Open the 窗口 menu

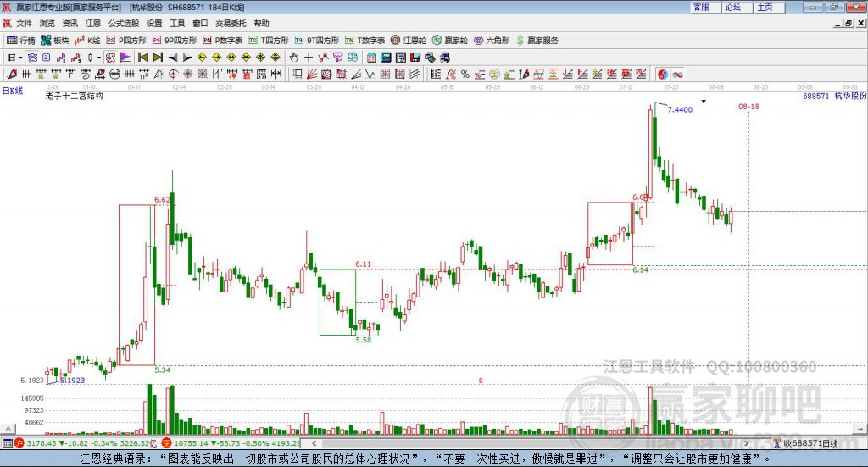pyautogui.click(x=200, y=23)
